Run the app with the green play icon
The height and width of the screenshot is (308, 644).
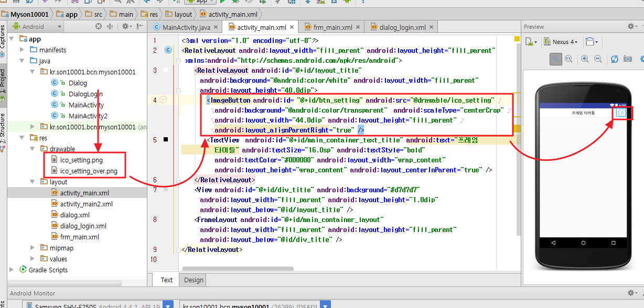pos(223,3)
